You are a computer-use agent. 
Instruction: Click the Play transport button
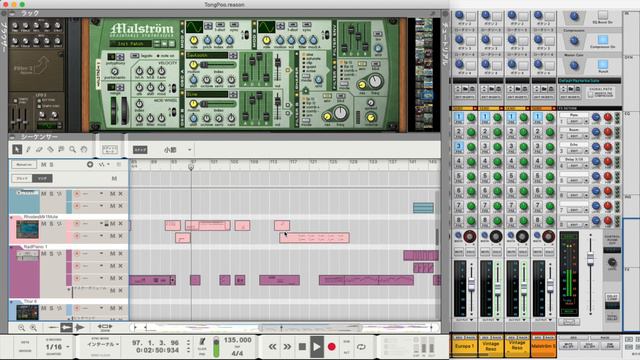click(x=317, y=347)
